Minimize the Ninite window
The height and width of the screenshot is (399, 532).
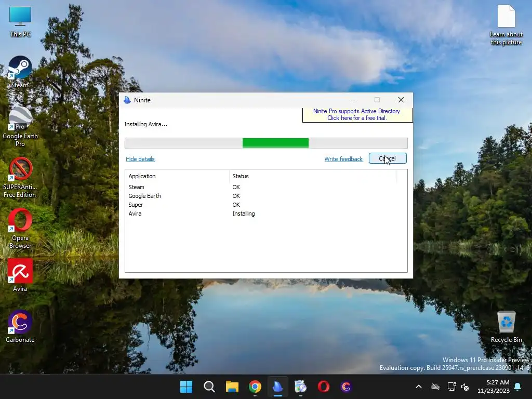(353, 100)
